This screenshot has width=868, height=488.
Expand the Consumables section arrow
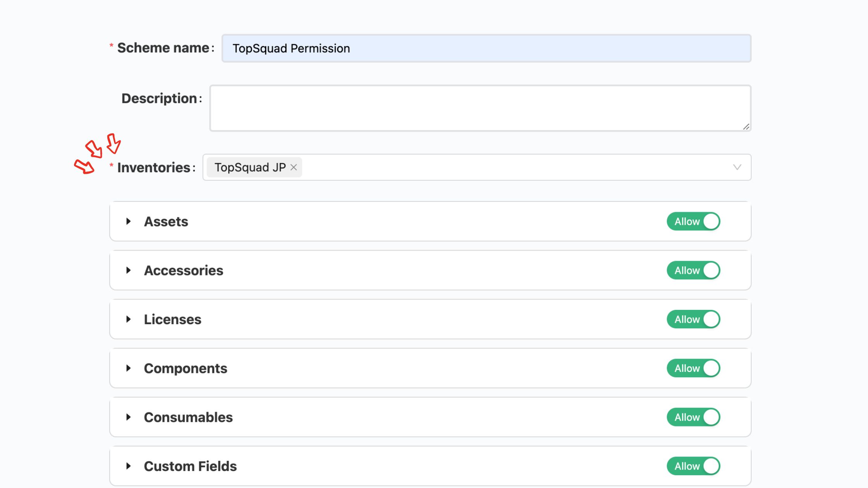click(128, 417)
